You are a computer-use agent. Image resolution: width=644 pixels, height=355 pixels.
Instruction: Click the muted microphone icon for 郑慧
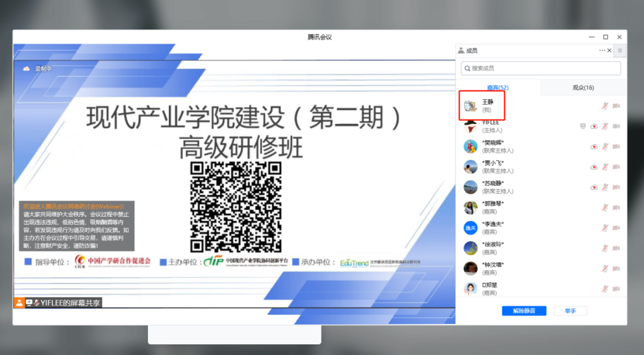point(605,288)
